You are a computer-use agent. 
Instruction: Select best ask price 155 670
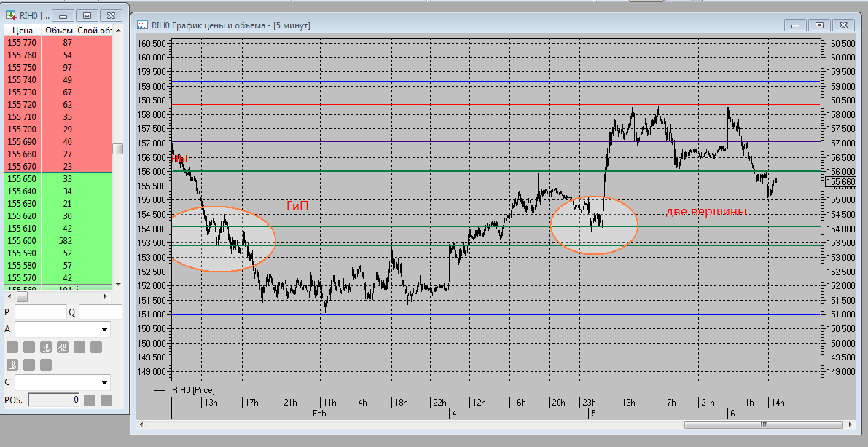pos(22,167)
